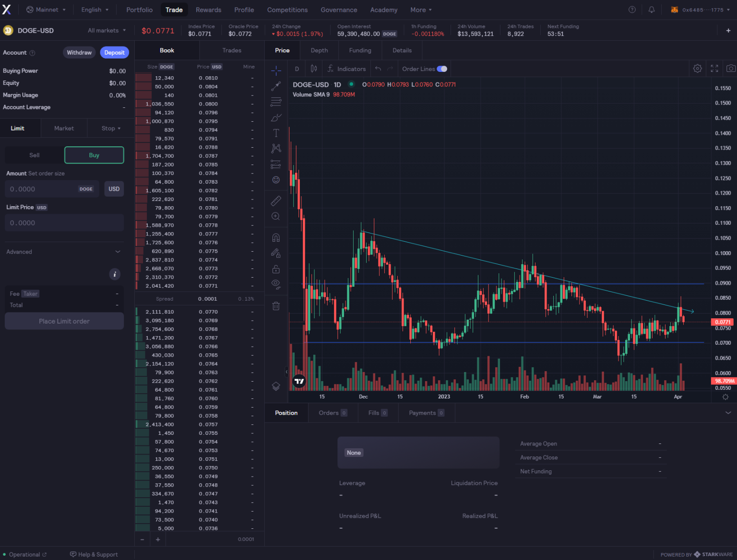Open the horizontal lines Fibonacci tool
Image resolution: width=737 pixels, height=560 pixels.
[x=276, y=102]
